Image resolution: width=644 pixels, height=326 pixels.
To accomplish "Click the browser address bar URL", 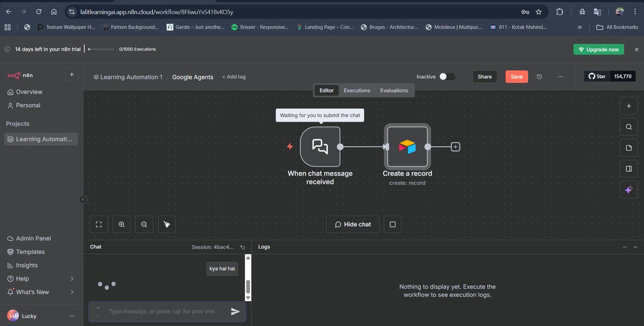I will point(157,12).
